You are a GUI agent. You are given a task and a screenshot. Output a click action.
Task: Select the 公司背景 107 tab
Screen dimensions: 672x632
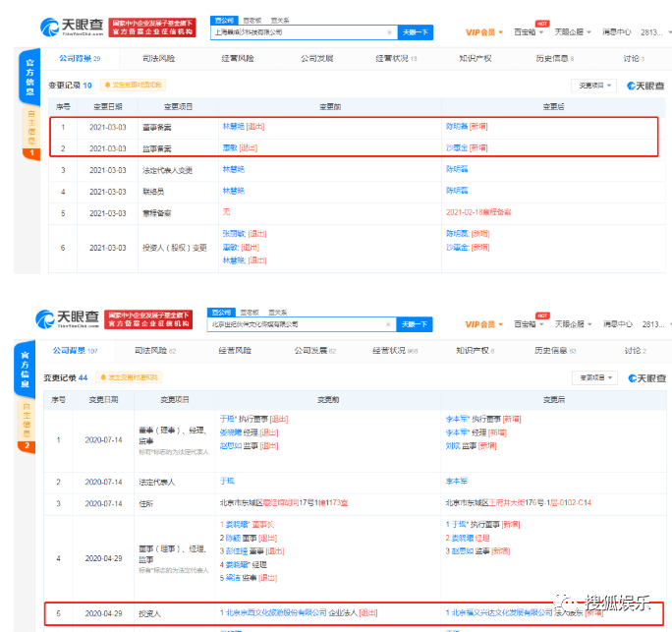(75, 351)
